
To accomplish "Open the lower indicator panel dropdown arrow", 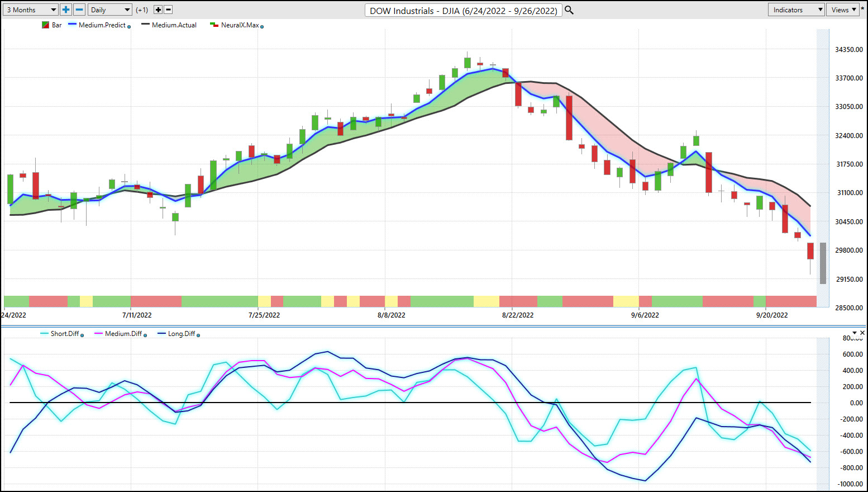I will [855, 333].
